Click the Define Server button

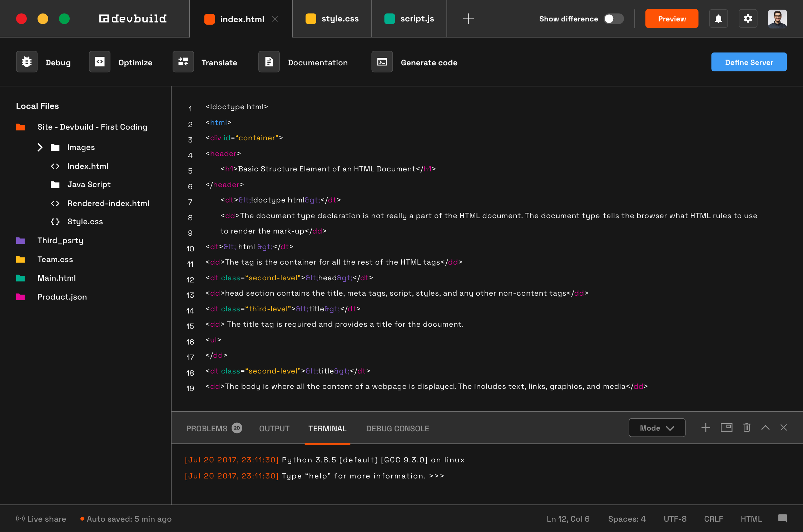[x=749, y=62]
